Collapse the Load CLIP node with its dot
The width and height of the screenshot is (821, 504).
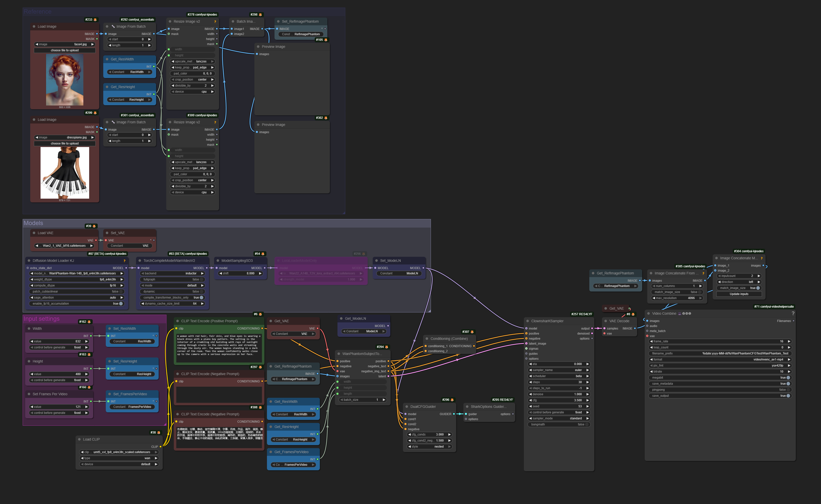79,439
